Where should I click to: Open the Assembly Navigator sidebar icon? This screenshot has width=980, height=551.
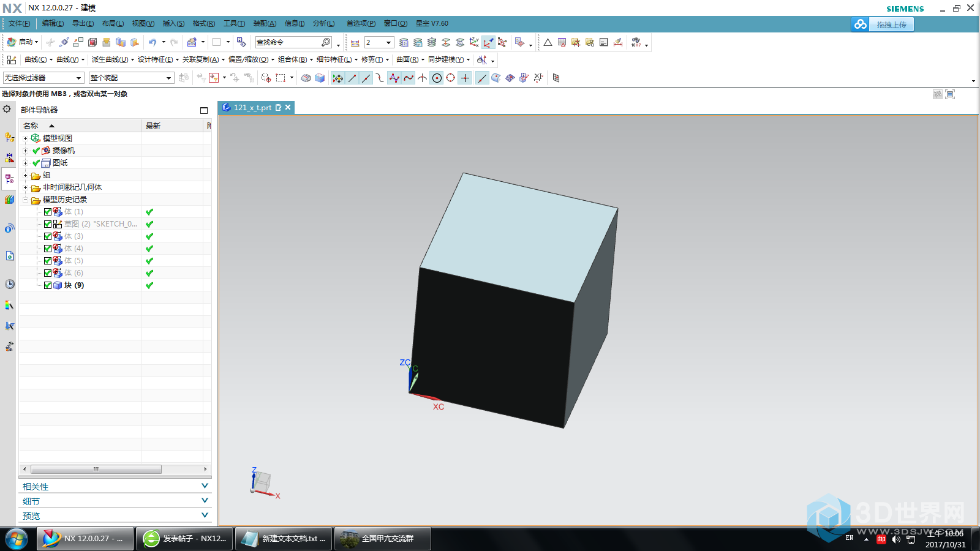click(9, 137)
